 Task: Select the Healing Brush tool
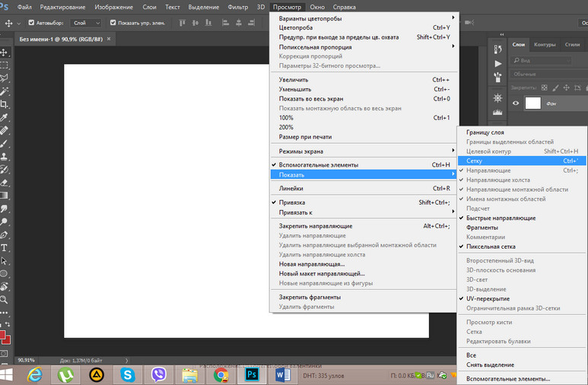click(x=4, y=131)
